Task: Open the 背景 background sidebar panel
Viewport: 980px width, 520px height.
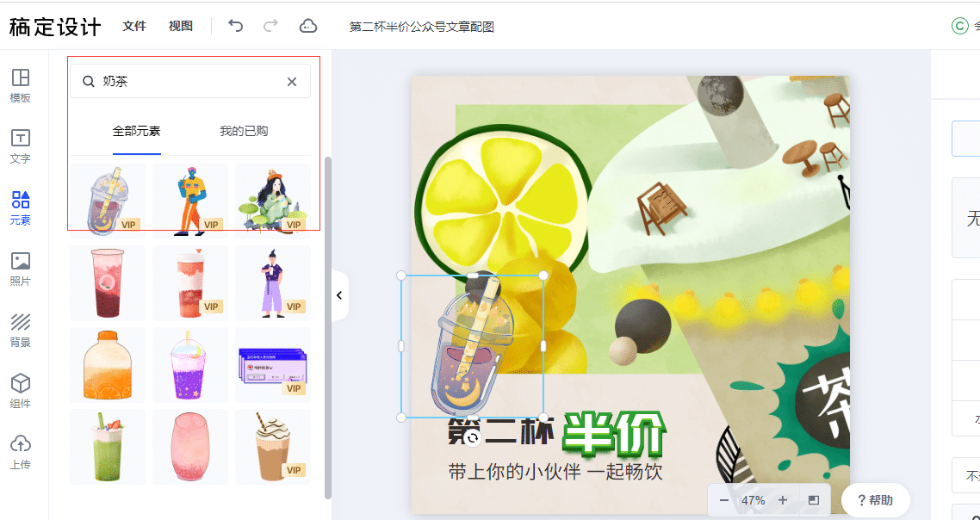Action: coord(20,330)
